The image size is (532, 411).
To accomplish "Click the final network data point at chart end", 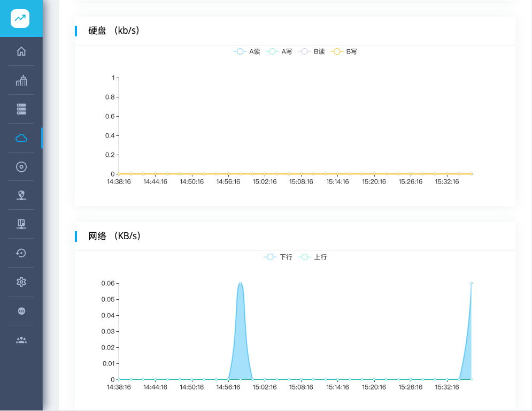I will tap(471, 283).
